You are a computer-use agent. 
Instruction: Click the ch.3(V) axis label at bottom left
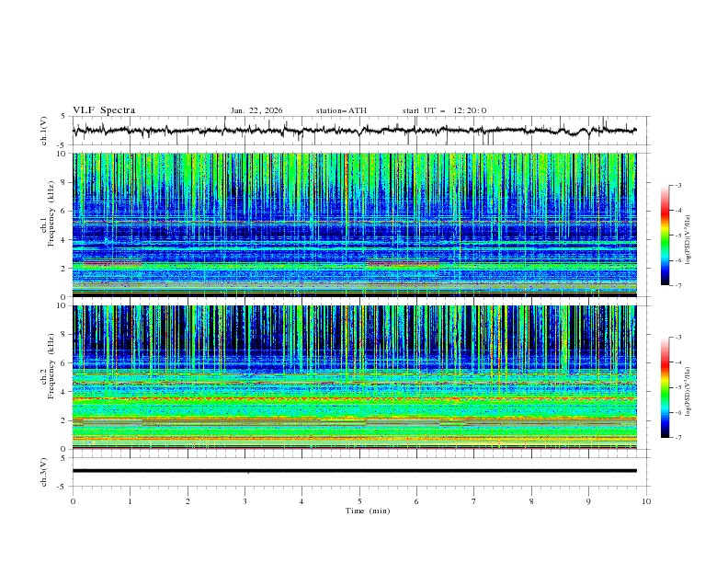(x=45, y=474)
